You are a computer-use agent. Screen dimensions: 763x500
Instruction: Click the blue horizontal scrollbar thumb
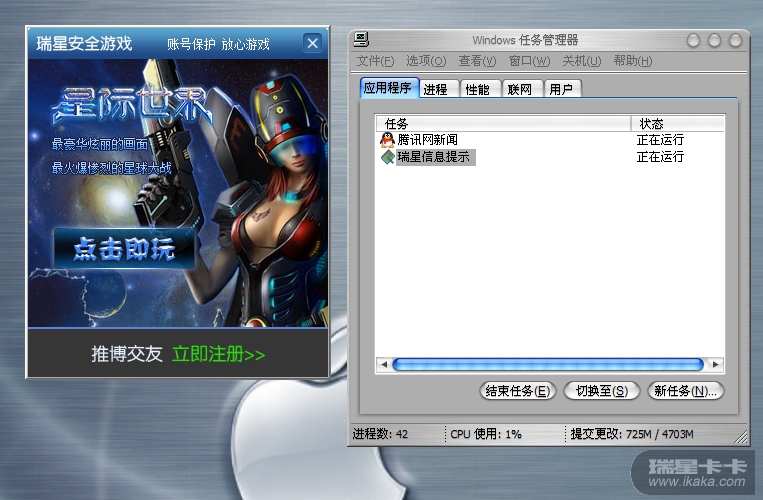[548, 364]
